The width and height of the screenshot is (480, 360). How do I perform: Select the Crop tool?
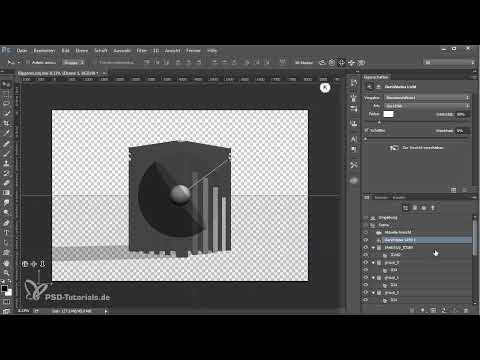6,123
